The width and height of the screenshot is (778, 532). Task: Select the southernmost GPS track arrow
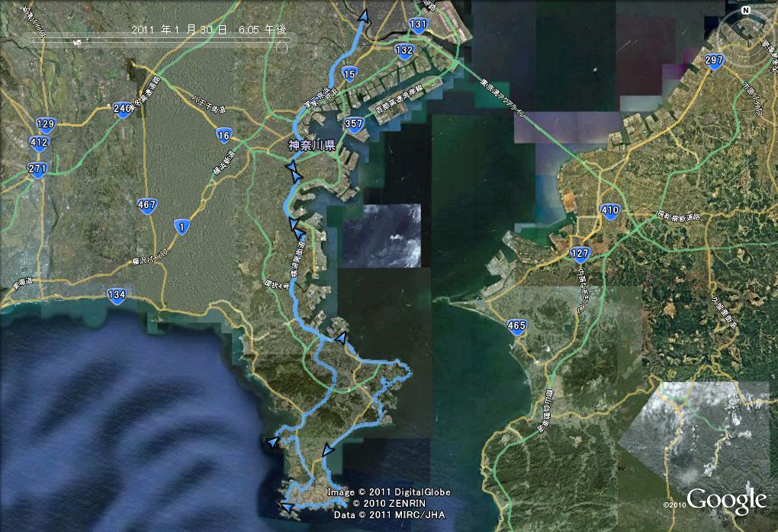click(x=286, y=505)
